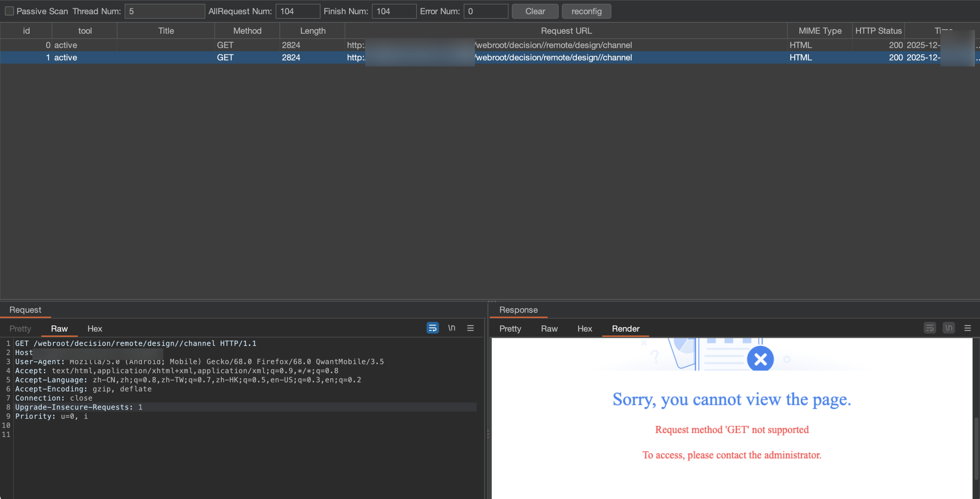Screen dimensions: 980x499
Task: Click the Accept-Encoding header line
Action: pos(83,389)
